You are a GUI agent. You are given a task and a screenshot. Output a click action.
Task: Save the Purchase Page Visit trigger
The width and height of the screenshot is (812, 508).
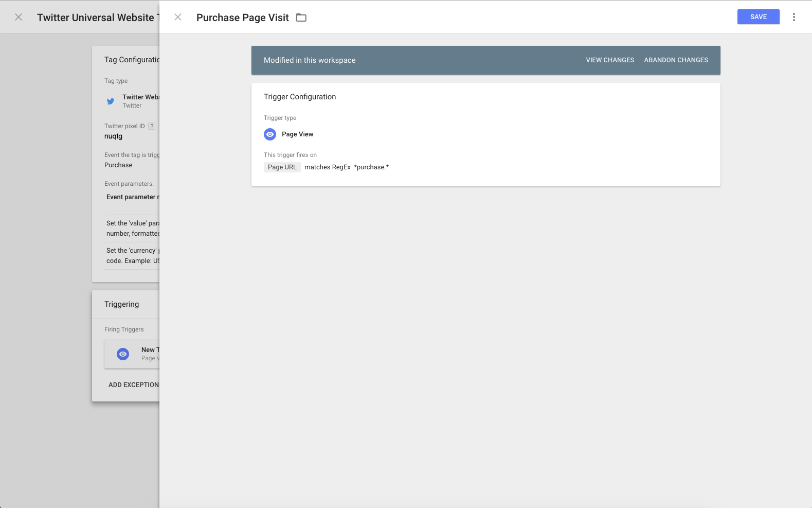759,17
